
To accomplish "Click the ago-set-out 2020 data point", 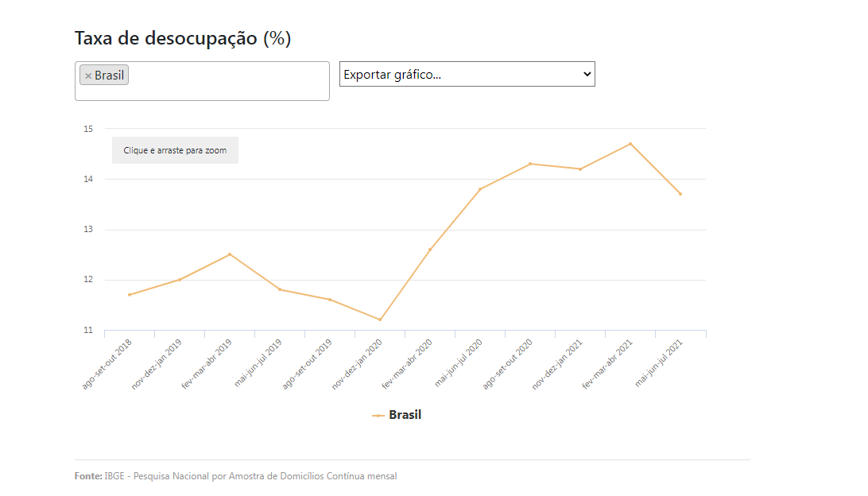I will 530,164.
